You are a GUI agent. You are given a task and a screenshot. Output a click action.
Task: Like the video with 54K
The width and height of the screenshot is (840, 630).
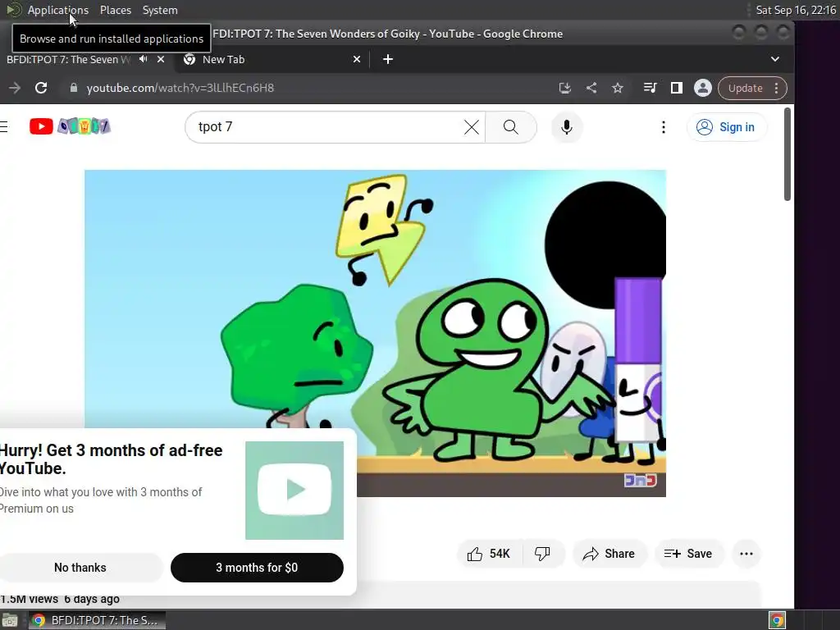[x=488, y=554]
